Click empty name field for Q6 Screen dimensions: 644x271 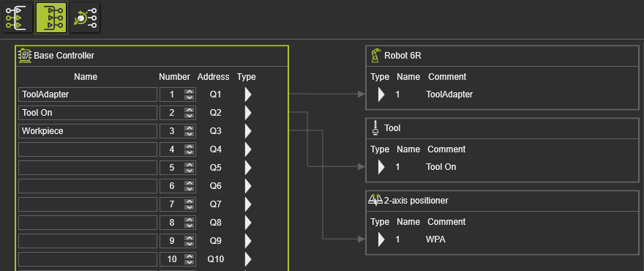point(88,186)
